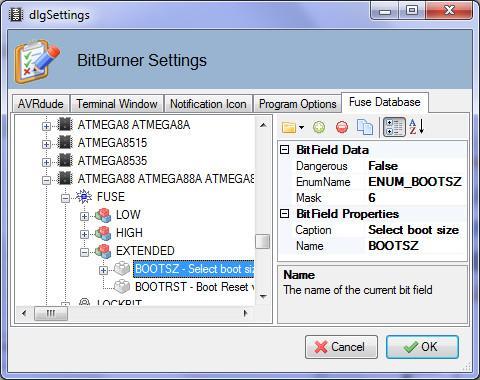This screenshot has width=480, height=380.
Task: Collapse the BitField Data category
Action: (x=284, y=149)
